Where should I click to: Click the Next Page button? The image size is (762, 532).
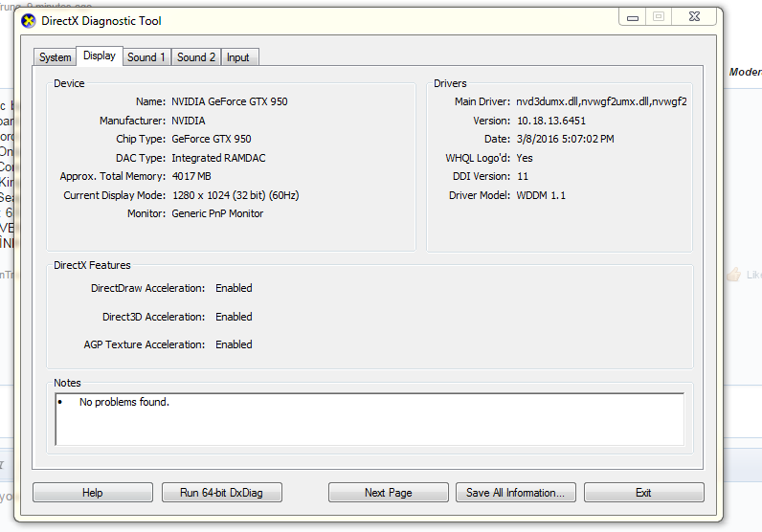[x=389, y=493]
